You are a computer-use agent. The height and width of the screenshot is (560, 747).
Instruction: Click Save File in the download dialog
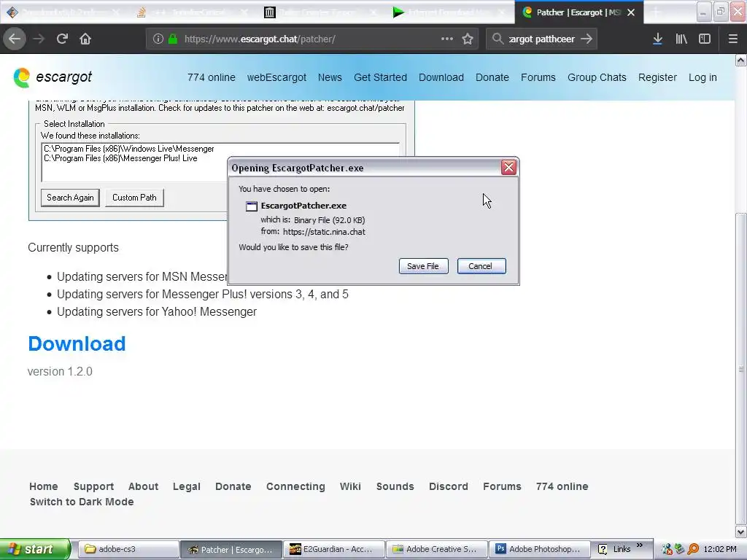pyautogui.click(x=423, y=266)
